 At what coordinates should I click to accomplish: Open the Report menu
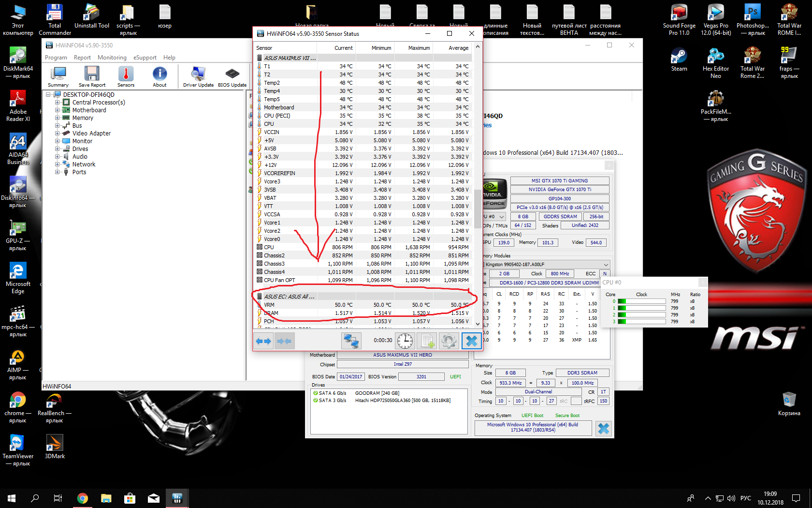pyautogui.click(x=82, y=58)
